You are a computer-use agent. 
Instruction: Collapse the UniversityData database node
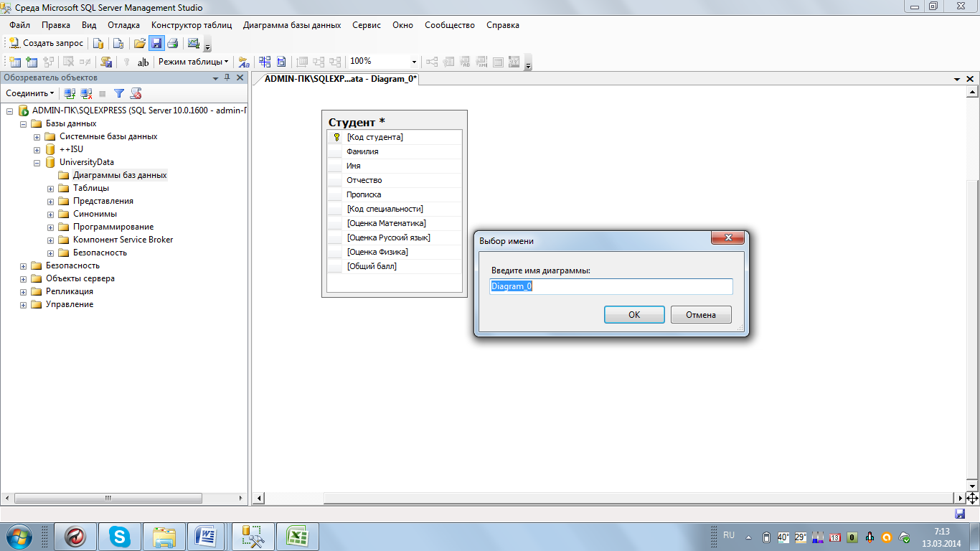37,162
